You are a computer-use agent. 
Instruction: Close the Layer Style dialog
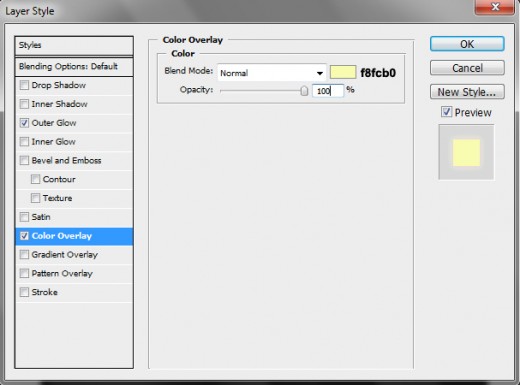[495, 7]
